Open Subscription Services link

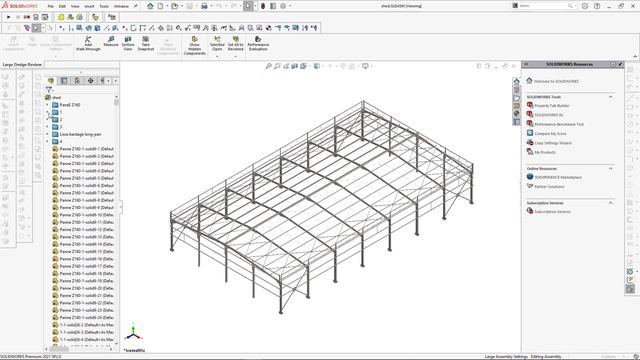[549, 211]
